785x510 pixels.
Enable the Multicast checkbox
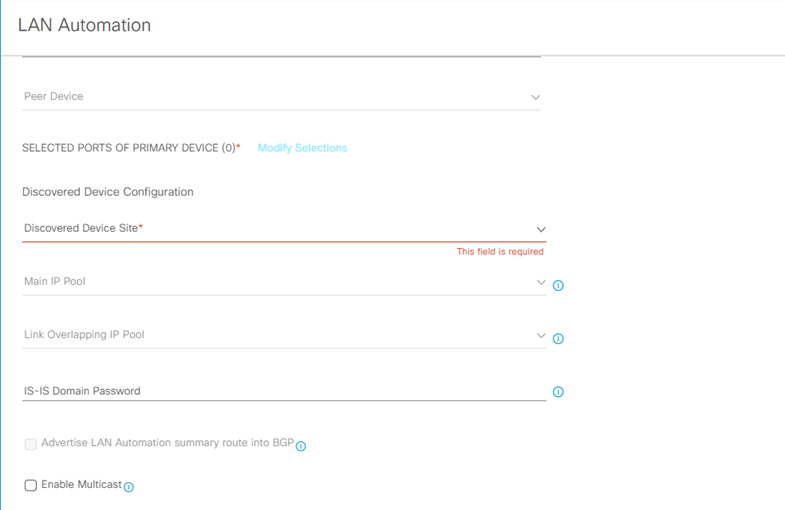[31, 485]
